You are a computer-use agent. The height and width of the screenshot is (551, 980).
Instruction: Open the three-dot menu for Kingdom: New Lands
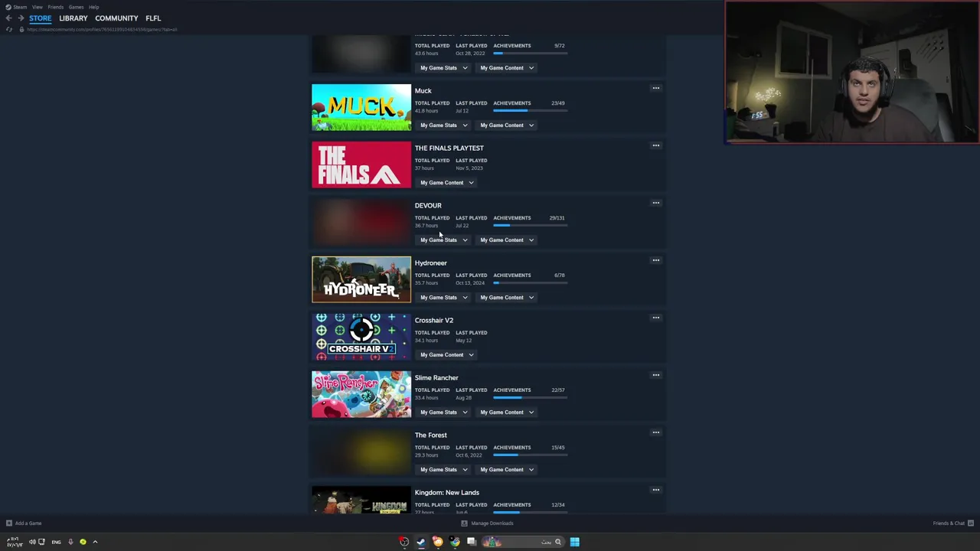point(655,490)
